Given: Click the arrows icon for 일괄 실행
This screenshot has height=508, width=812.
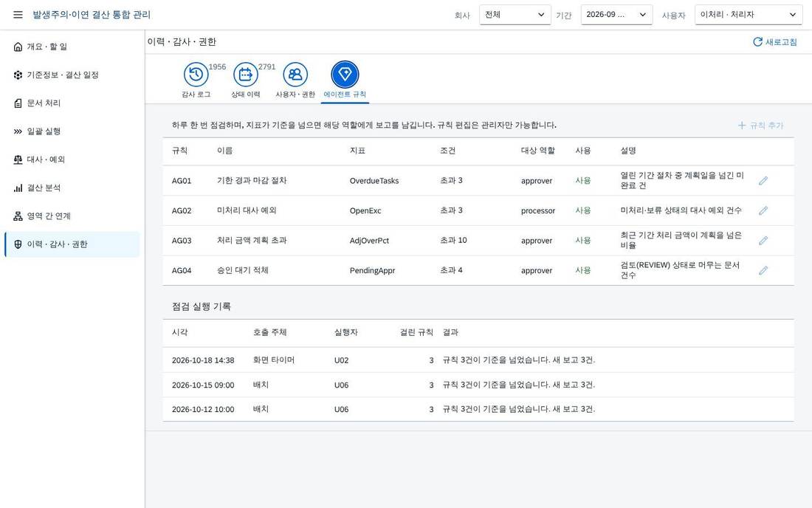Looking at the screenshot, I should point(18,131).
